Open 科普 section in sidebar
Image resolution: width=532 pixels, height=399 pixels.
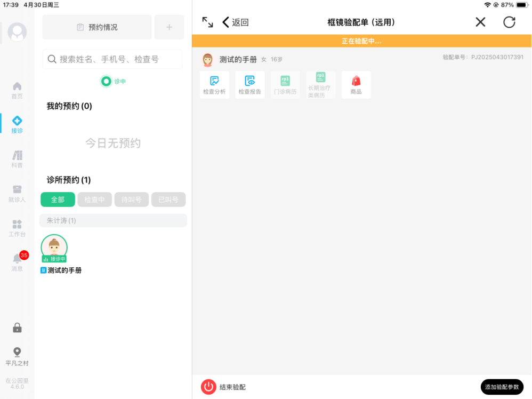(17, 159)
